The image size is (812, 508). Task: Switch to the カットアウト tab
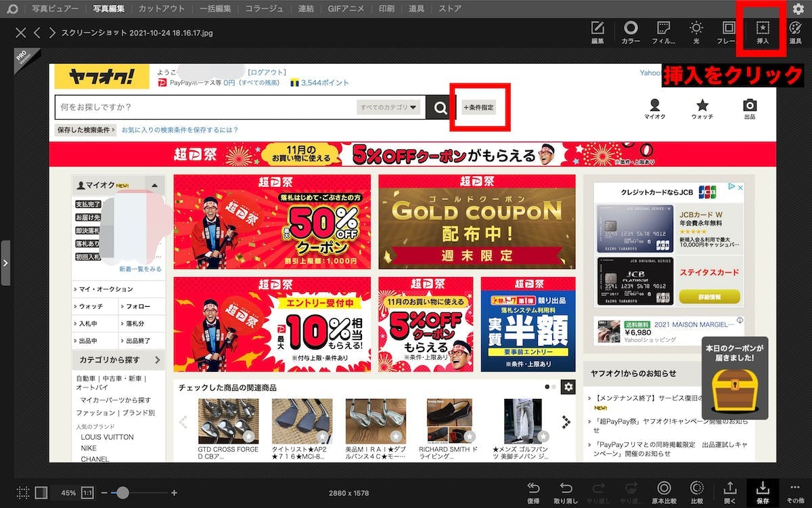click(x=162, y=9)
